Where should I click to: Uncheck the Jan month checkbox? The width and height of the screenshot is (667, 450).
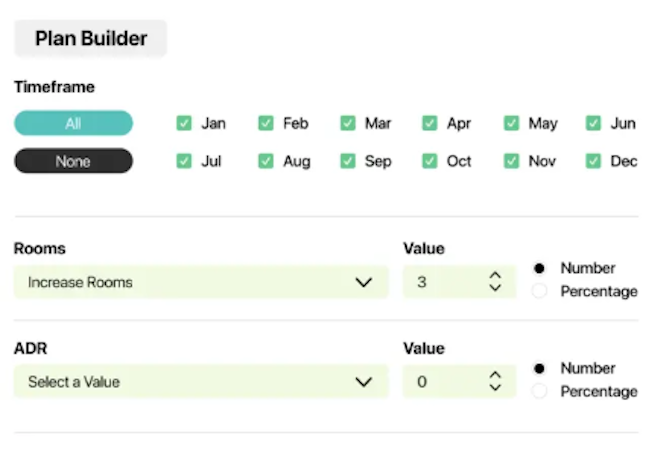click(184, 123)
